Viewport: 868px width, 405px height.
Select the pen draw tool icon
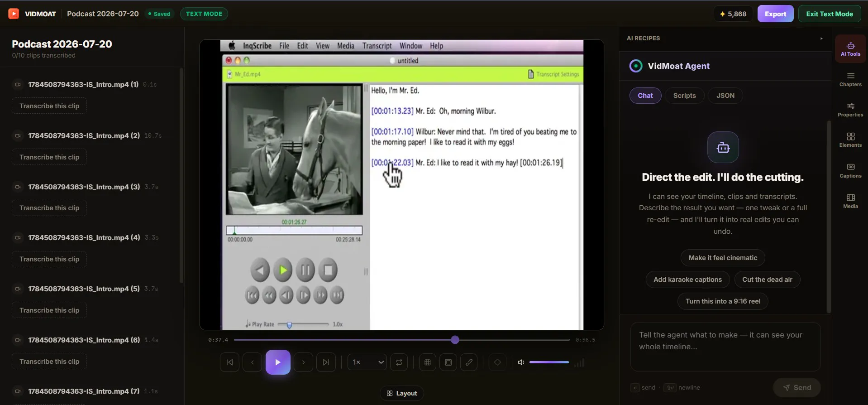click(469, 362)
